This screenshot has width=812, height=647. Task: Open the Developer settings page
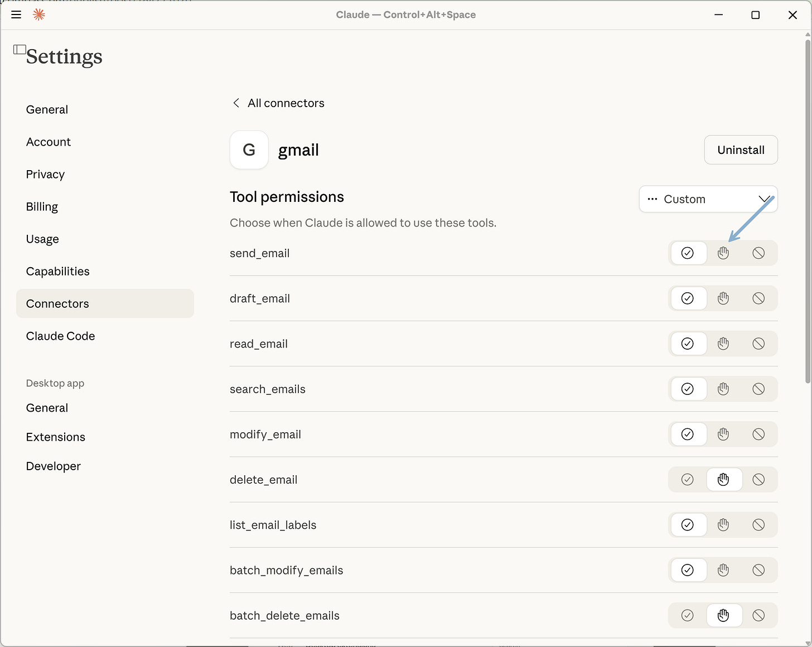point(53,466)
